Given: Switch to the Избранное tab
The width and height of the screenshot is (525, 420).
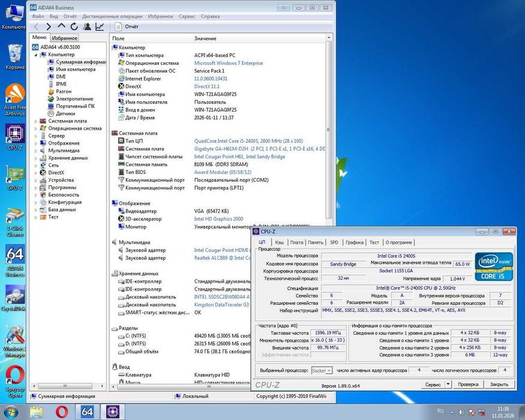Looking at the screenshot, I should point(65,38).
